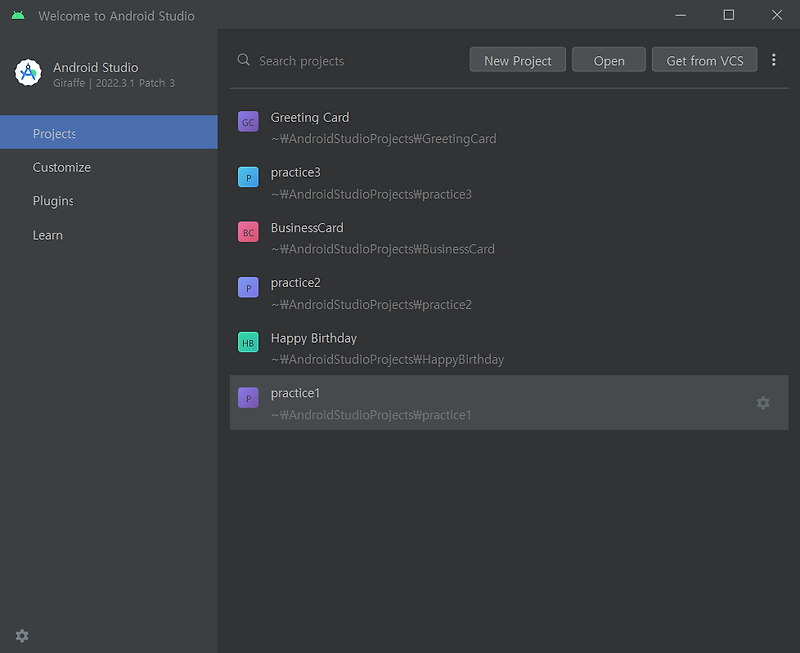Open the Plugins tab

point(109,200)
